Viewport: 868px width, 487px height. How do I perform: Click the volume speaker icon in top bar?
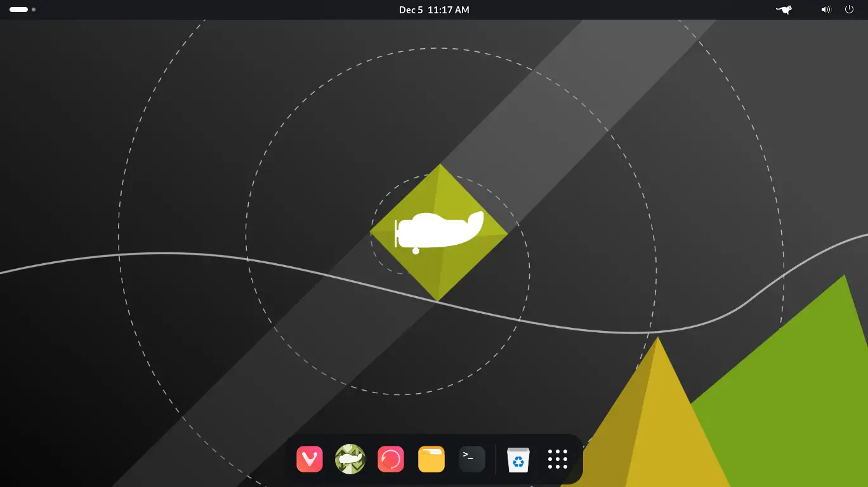click(825, 10)
